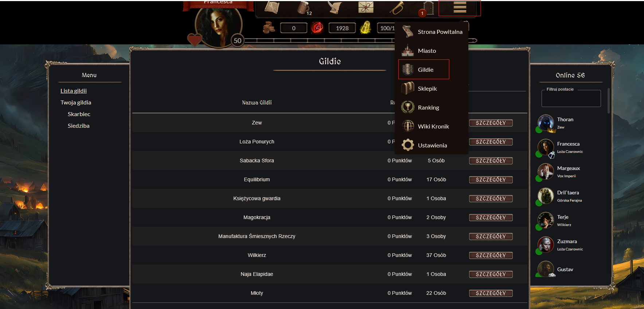Viewport: 644px width, 309px height.
Task: Click Szczegóły button for Equilibrium guild
Action: (491, 179)
